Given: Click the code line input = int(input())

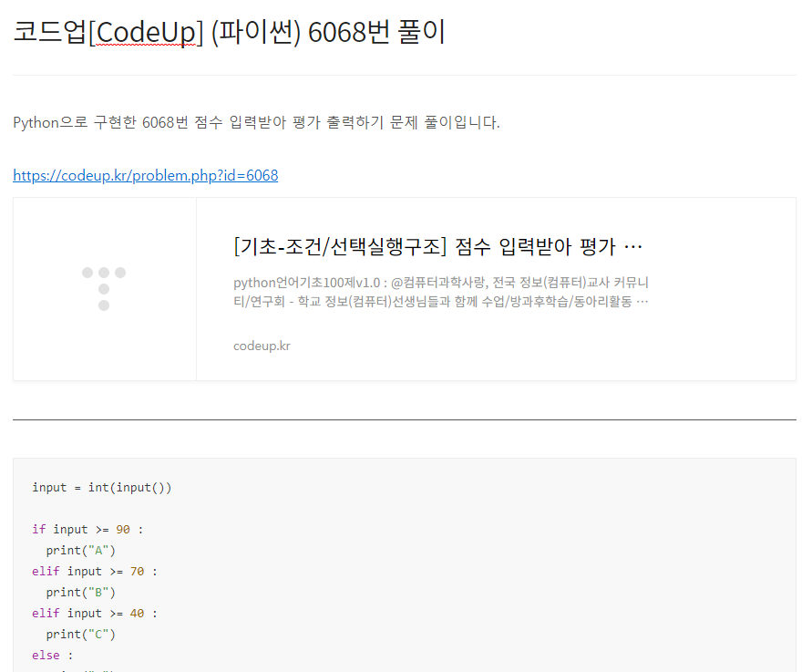Looking at the screenshot, I should 101,488.
